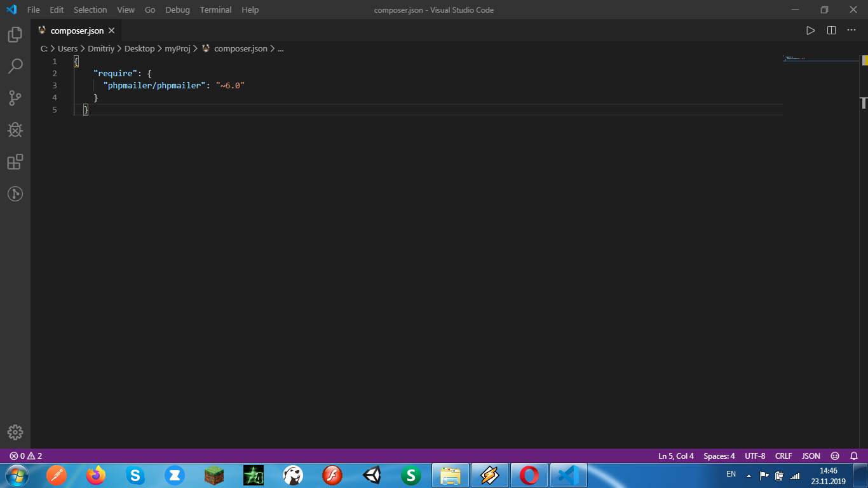Open Unity from the taskbar
The height and width of the screenshot is (488, 868).
coord(371,475)
